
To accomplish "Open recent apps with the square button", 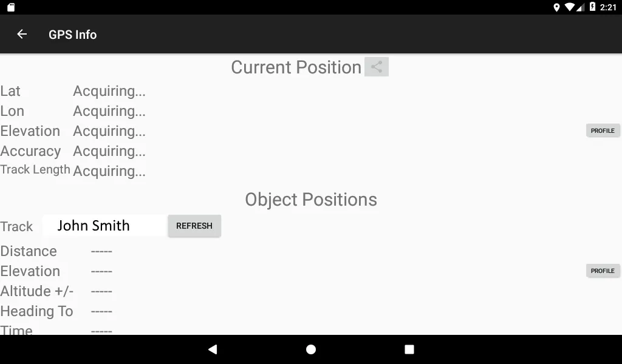I will click(409, 349).
